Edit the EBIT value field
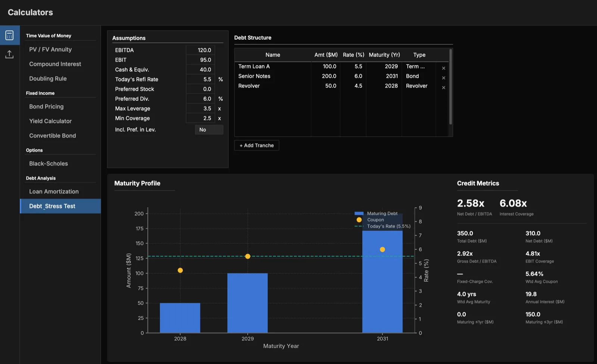Viewport: 597px width, 364px height. [200, 60]
